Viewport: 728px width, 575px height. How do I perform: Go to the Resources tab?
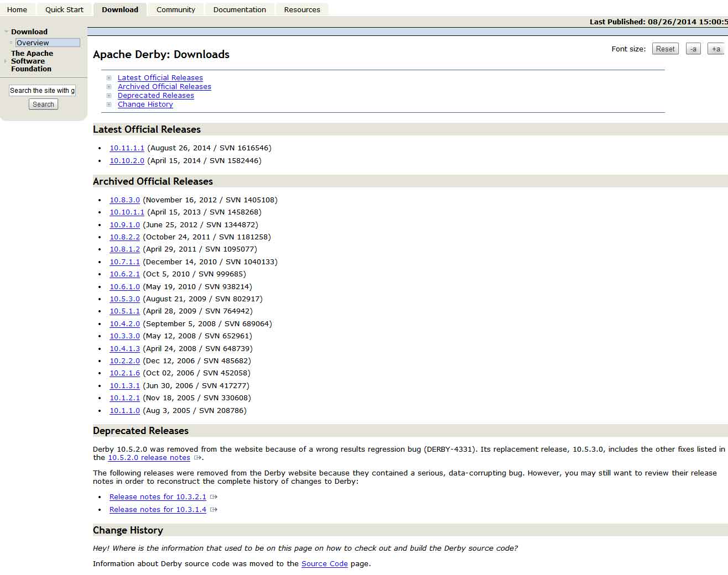pyautogui.click(x=302, y=9)
